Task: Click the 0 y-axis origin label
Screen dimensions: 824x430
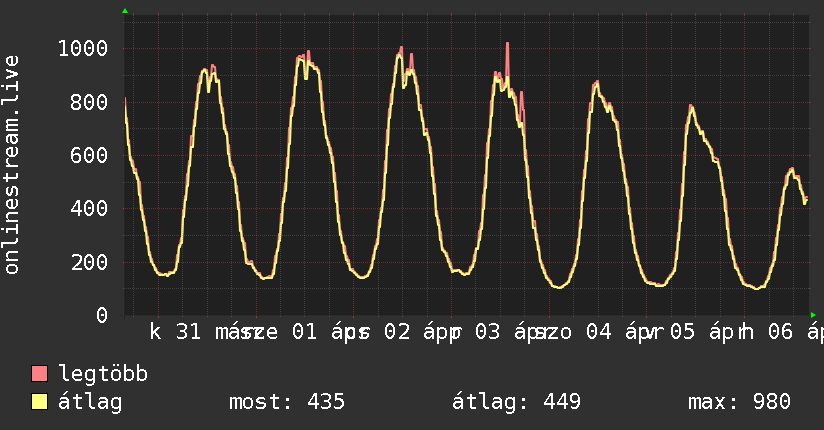Action: [x=101, y=316]
